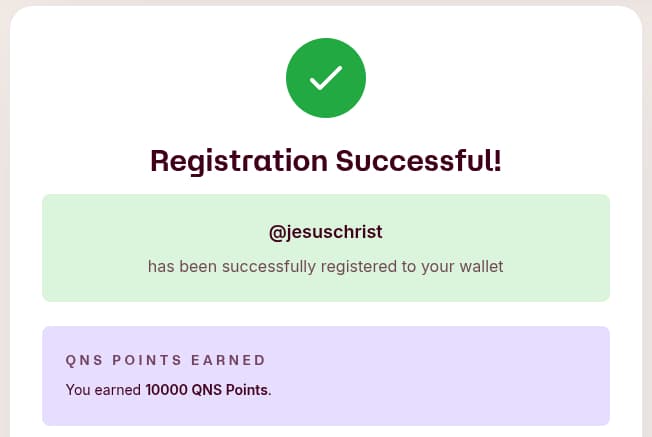Click the word "Registration" in the heading
This screenshot has width=652, height=437.
(238, 160)
